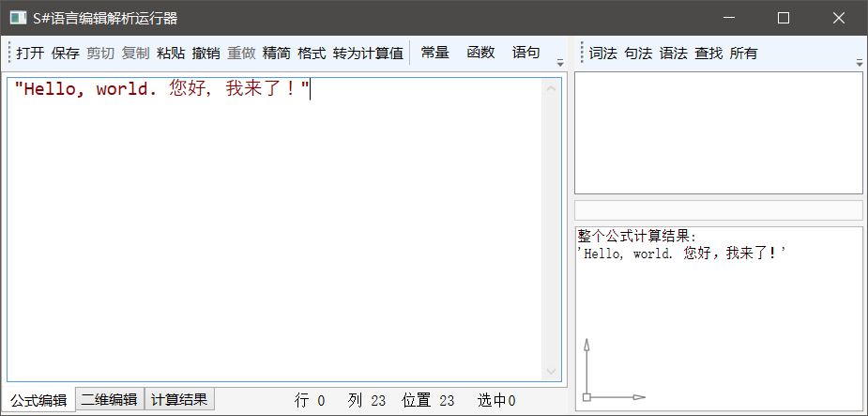The width and height of the screenshot is (868, 416).
Task: Click the 词法 (Lexical) button
Action: pyautogui.click(x=602, y=54)
